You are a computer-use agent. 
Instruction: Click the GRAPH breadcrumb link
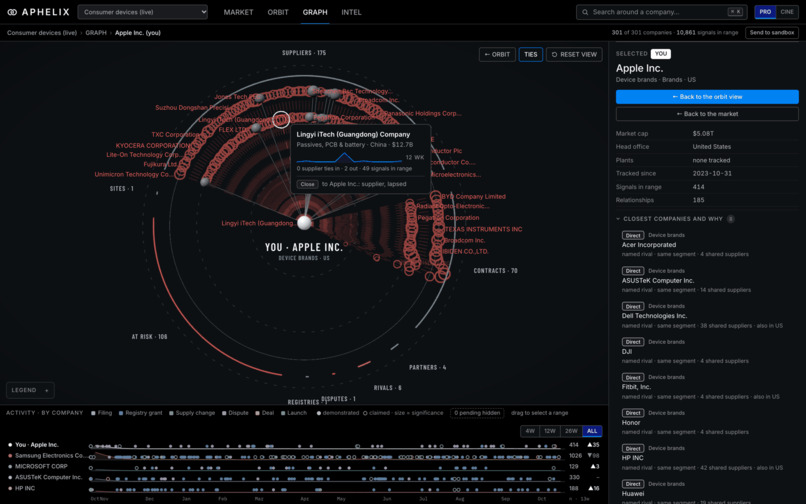[96, 33]
